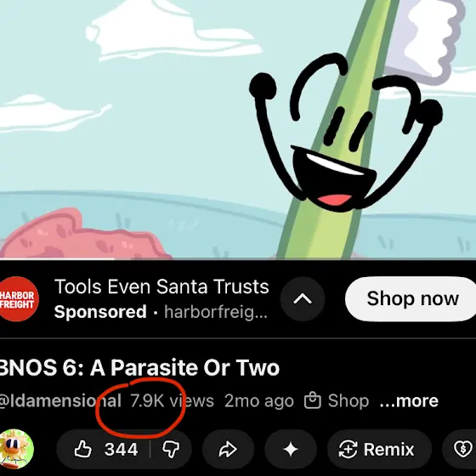Viewport: 476px width, 476px height.
Task: Open the Idamensional channel avatar
Action: 17,450
